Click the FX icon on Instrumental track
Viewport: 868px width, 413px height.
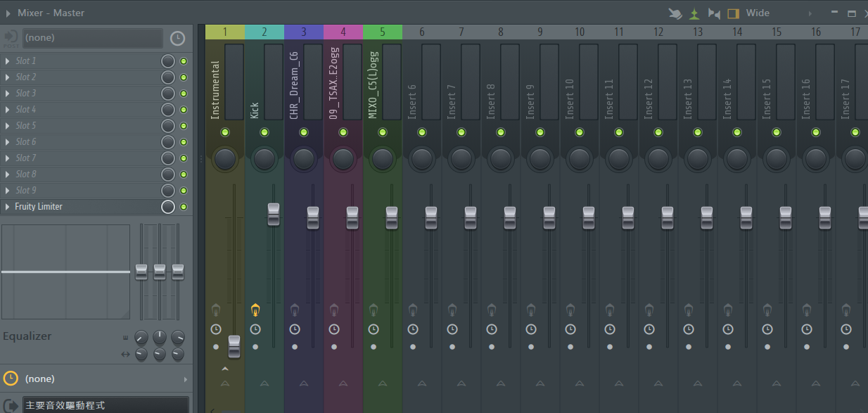[216, 309]
